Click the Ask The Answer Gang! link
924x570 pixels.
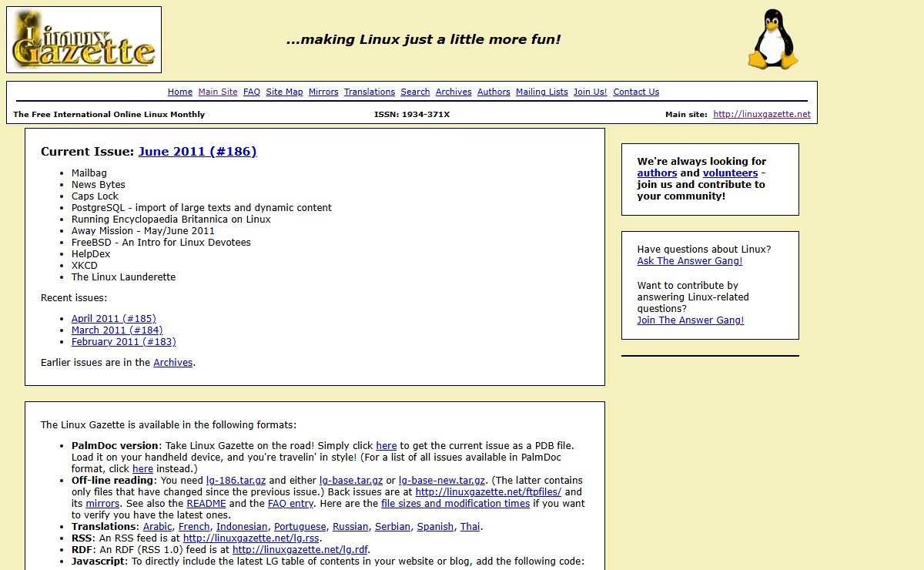tap(690, 261)
